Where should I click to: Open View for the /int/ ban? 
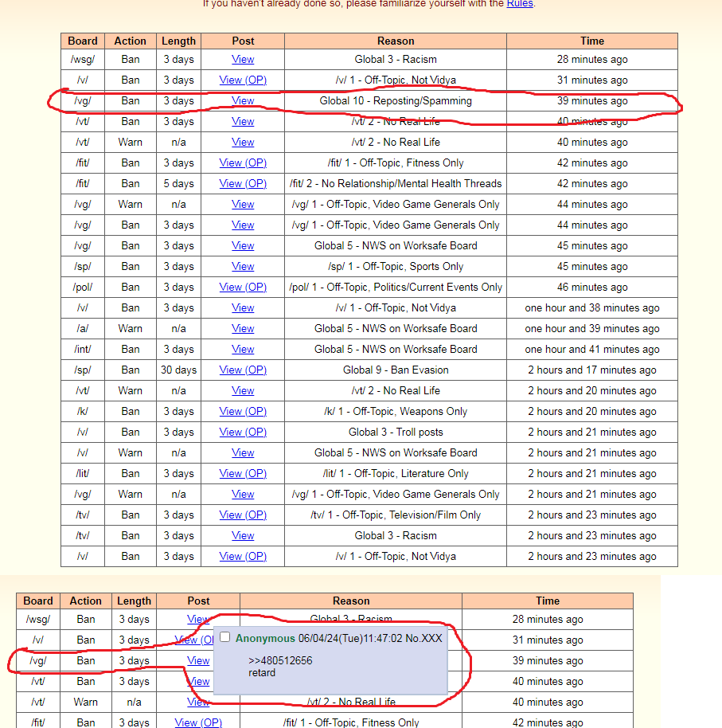(x=243, y=349)
